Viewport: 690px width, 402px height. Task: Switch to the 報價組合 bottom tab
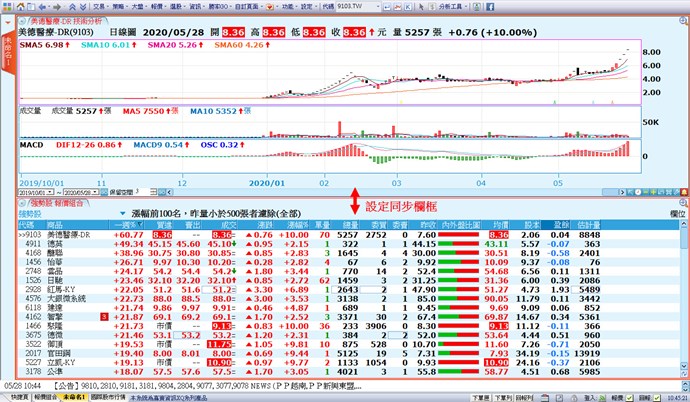click(46, 397)
